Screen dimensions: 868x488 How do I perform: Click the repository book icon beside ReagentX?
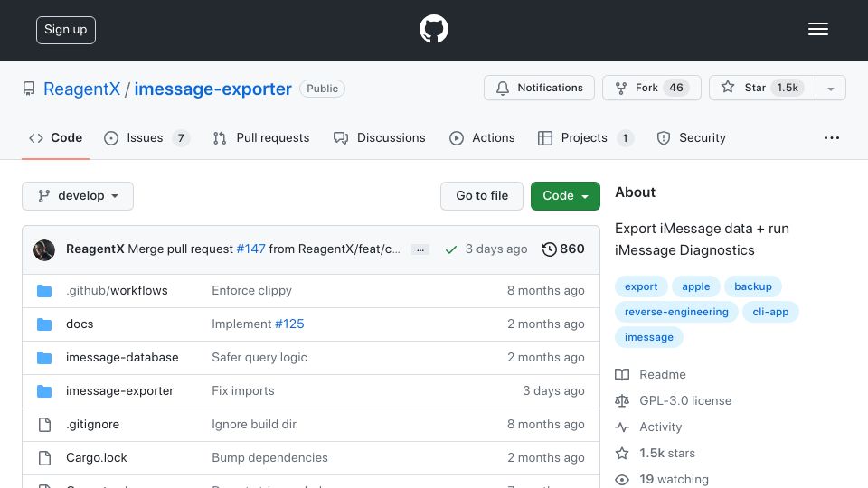[29, 89]
